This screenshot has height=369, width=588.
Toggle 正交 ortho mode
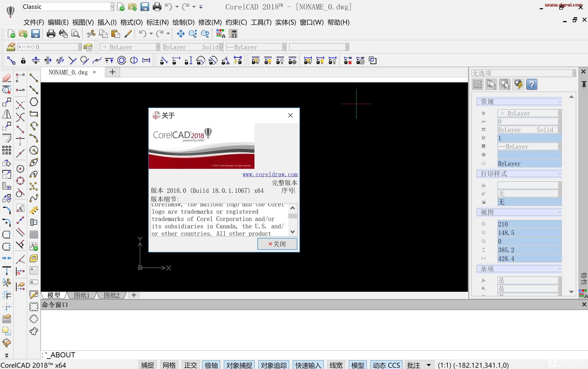(x=190, y=365)
